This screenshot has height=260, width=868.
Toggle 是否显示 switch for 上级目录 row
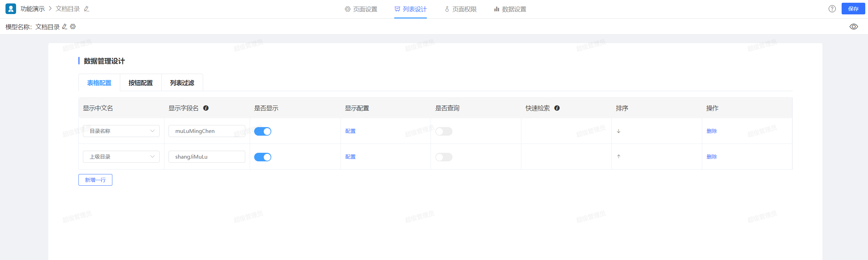263,157
